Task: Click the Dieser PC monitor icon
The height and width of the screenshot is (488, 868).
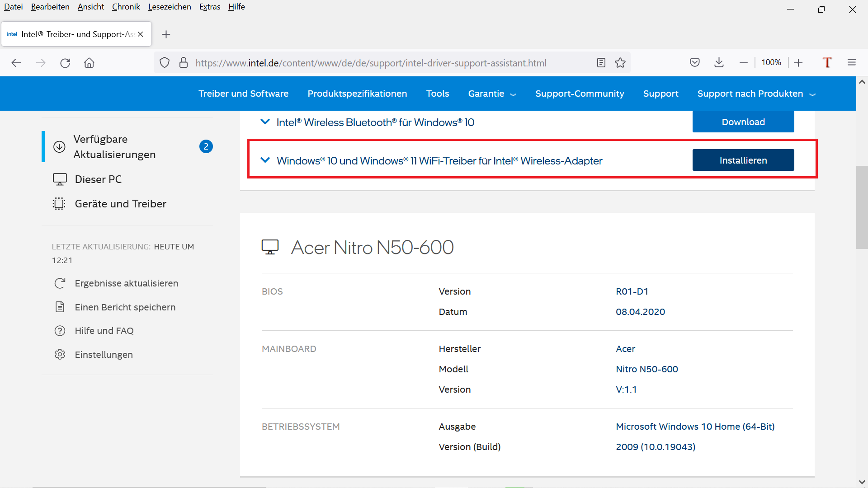Action: 59,179
